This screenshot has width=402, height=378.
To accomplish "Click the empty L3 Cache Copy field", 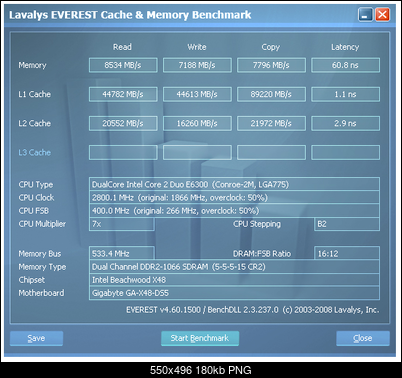I will coord(271,153).
